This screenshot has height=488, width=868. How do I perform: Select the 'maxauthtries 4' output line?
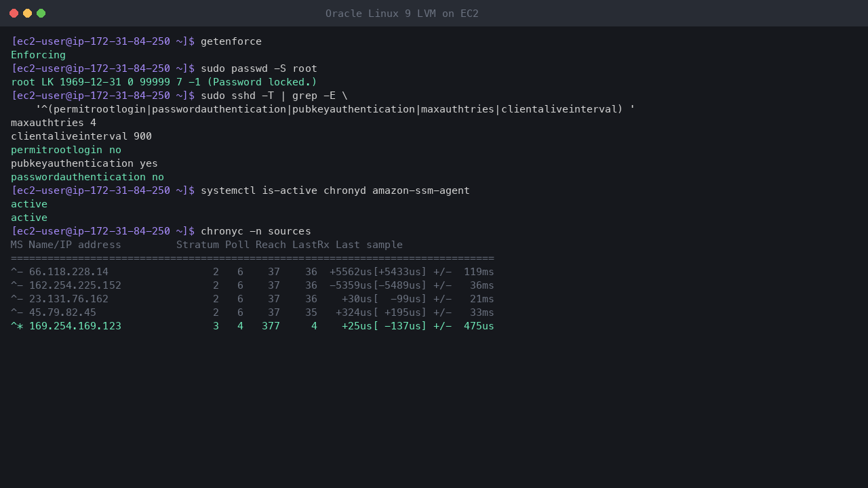[54, 123]
